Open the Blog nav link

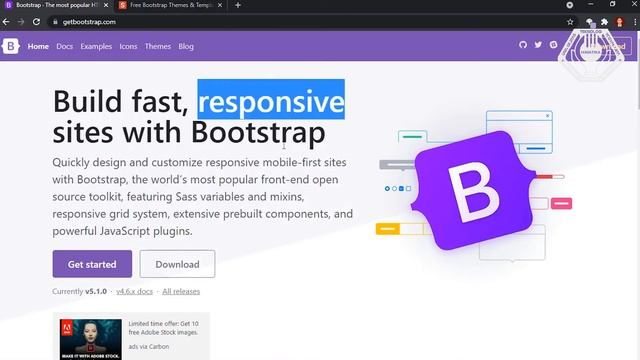[x=186, y=47]
